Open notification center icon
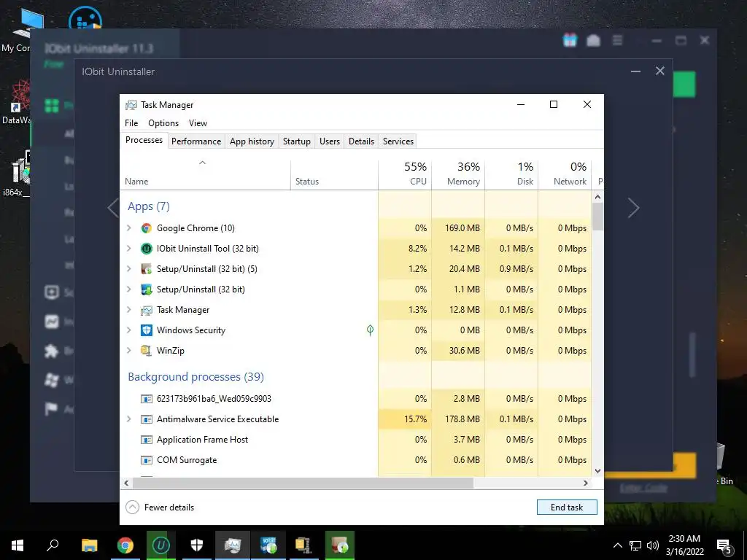The image size is (747, 560). point(724,545)
